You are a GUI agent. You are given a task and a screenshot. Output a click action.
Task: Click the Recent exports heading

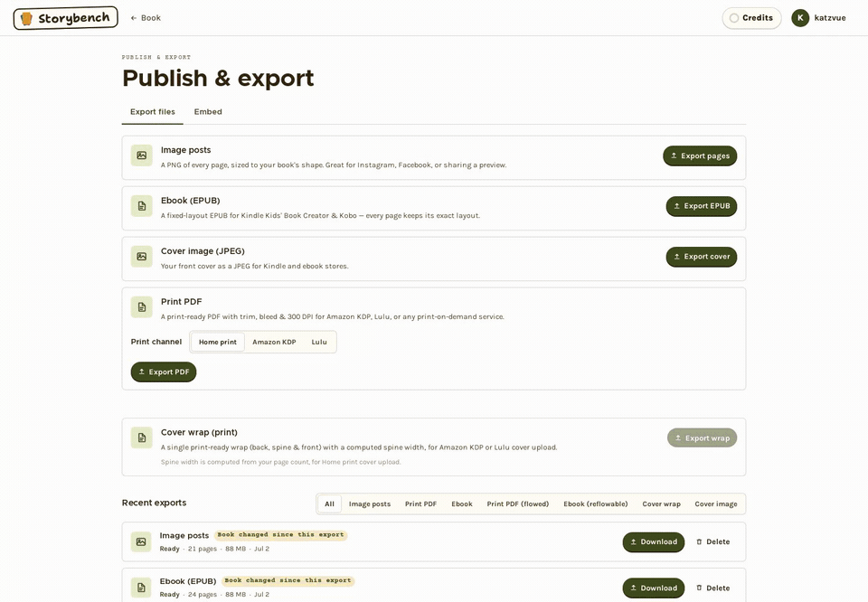(x=154, y=503)
